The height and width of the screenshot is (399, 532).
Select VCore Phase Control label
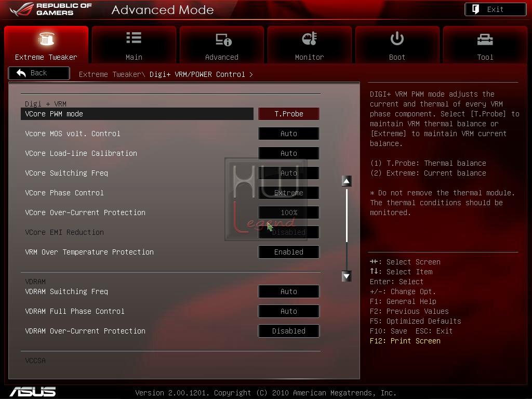point(64,192)
